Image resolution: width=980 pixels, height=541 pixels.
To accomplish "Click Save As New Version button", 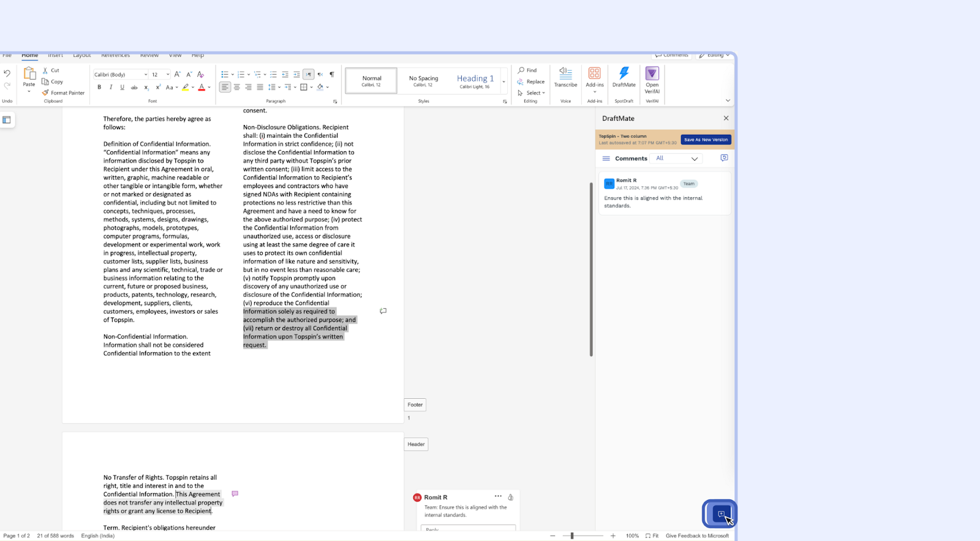I will click(x=706, y=140).
